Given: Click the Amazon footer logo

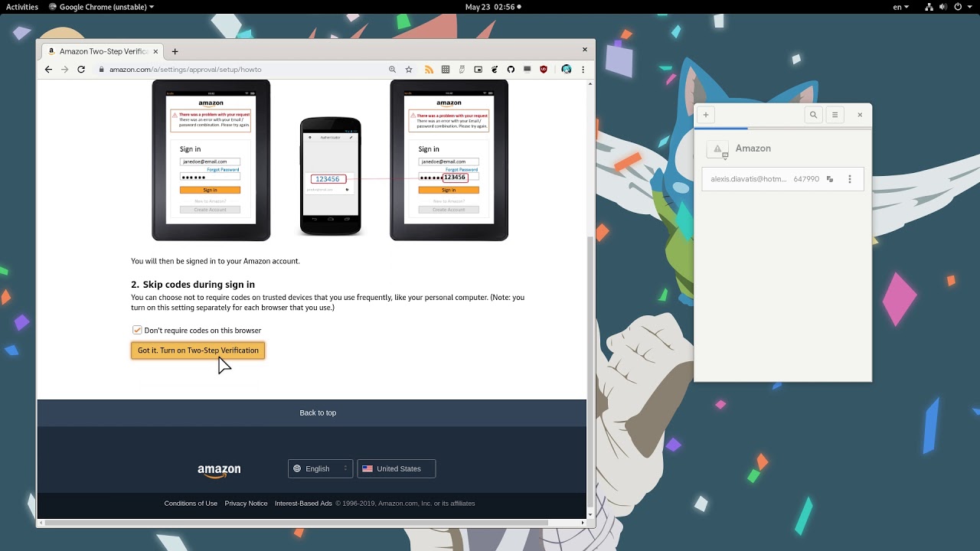Looking at the screenshot, I should (219, 471).
